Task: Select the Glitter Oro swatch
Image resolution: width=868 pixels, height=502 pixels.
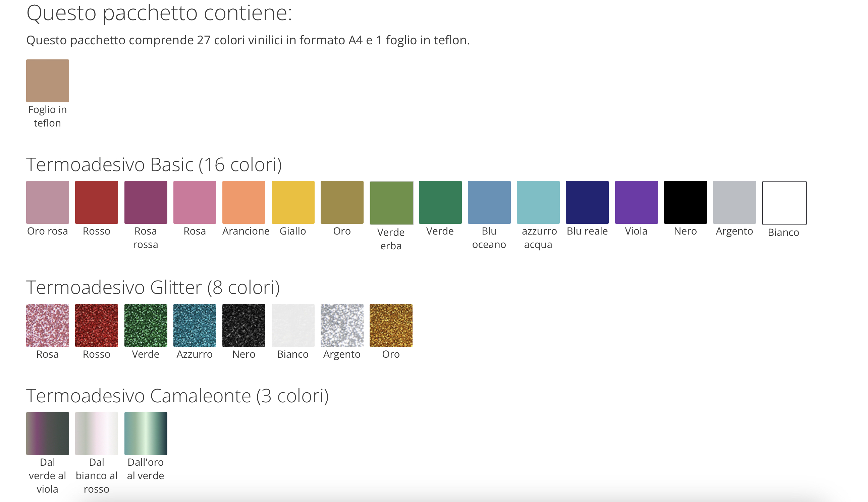Action: coord(391,325)
